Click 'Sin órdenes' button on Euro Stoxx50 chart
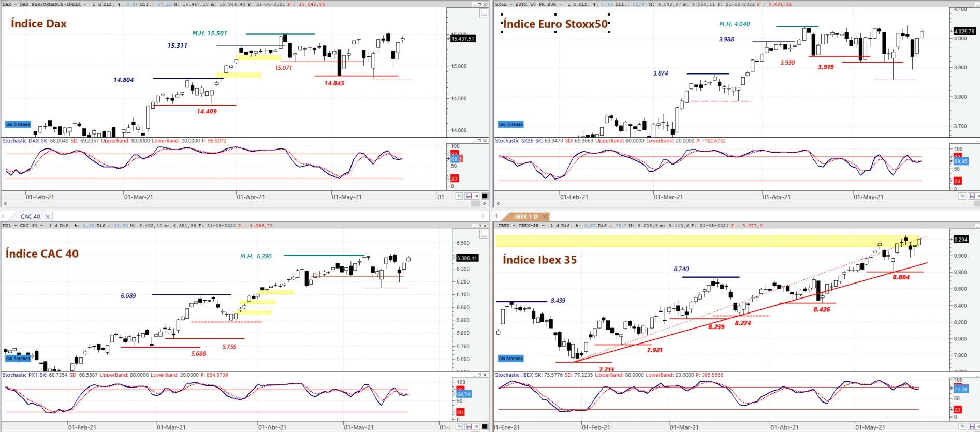The height and width of the screenshot is (432, 980). [511, 124]
